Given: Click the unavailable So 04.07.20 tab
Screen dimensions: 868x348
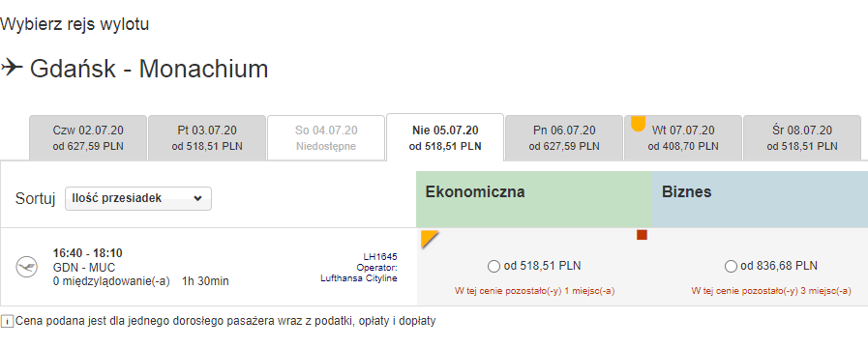Looking at the screenshot, I should coord(326,138).
